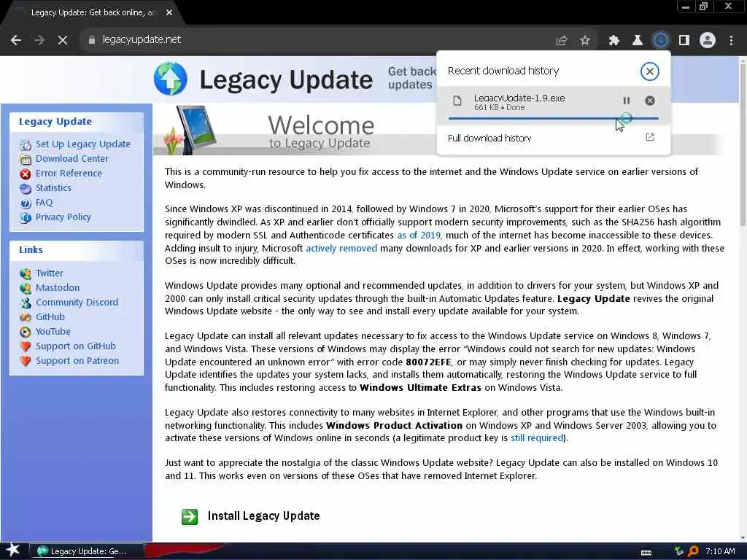The image size is (747, 560).
Task: Click the YouTube sidebar icon
Action: pyautogui.click(x=26, y=332)
